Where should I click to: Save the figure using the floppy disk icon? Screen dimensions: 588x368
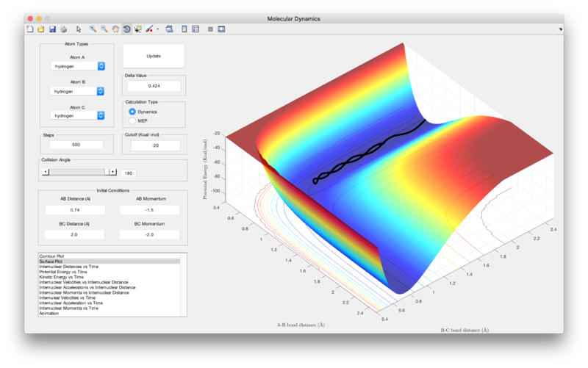(52, 29)
